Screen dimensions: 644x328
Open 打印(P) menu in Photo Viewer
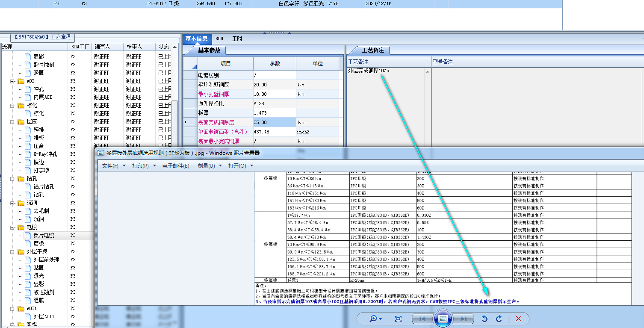point(144,166)
